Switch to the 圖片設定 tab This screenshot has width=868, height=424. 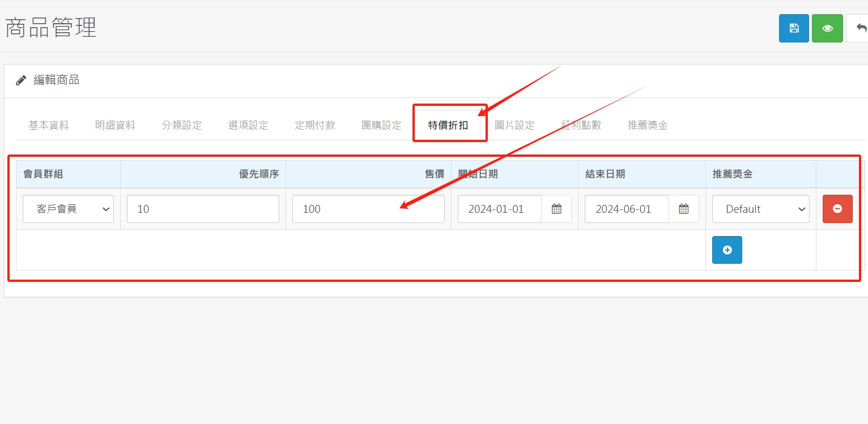[x=514, y=125]
